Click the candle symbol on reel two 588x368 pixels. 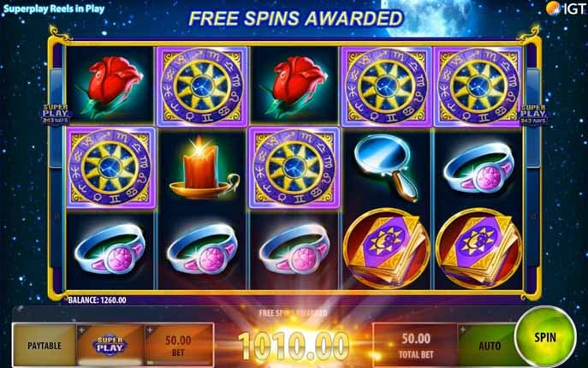point(203,168)
